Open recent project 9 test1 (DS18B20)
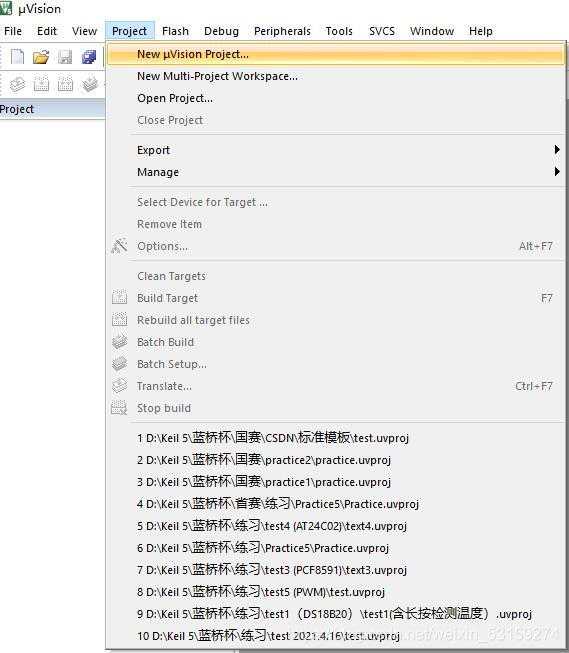 click(x=336, y=614)
